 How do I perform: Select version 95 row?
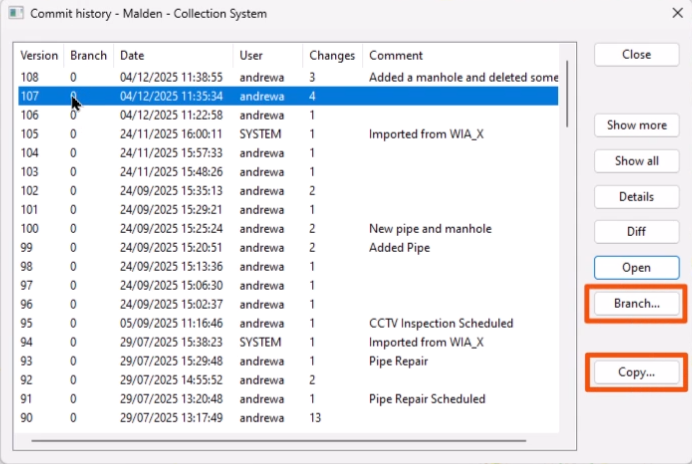point(288,324)
